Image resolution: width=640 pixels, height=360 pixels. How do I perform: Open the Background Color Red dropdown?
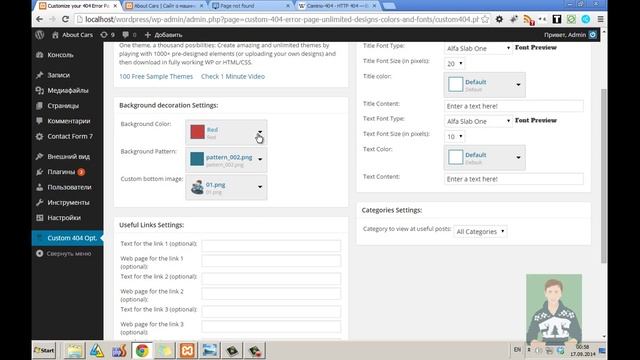226,132
